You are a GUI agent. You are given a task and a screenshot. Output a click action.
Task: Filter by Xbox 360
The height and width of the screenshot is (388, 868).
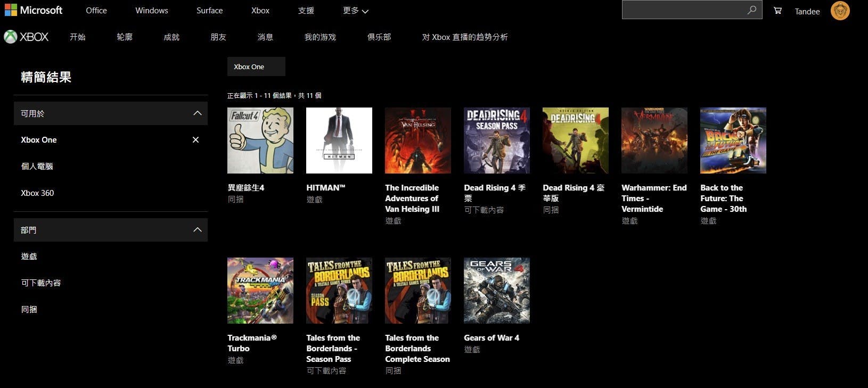click(x=37, y=193)
